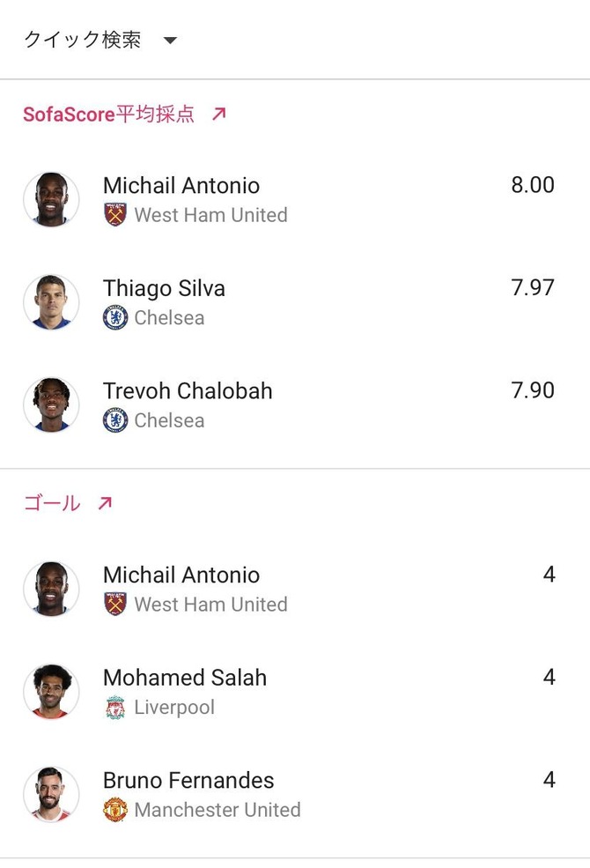Open Mohamed Salah's player photo
The height and width of the screenshot is (868, 590).
51,692
